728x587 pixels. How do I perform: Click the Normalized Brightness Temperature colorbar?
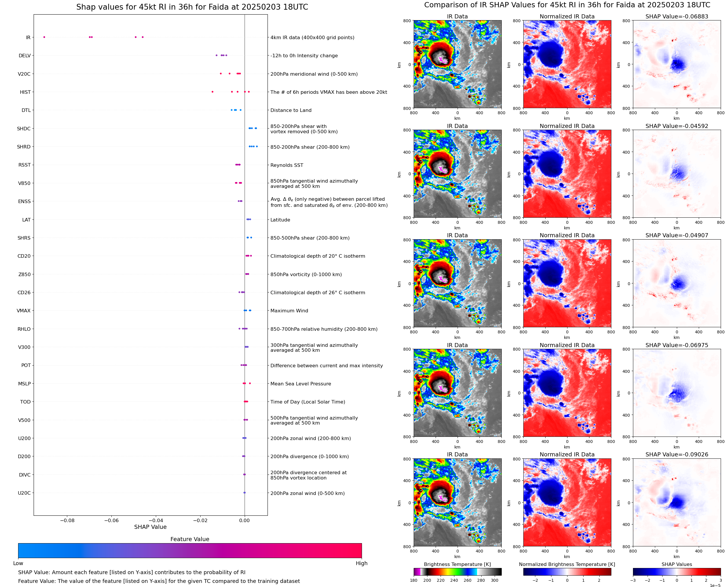[x=567, y=572]
